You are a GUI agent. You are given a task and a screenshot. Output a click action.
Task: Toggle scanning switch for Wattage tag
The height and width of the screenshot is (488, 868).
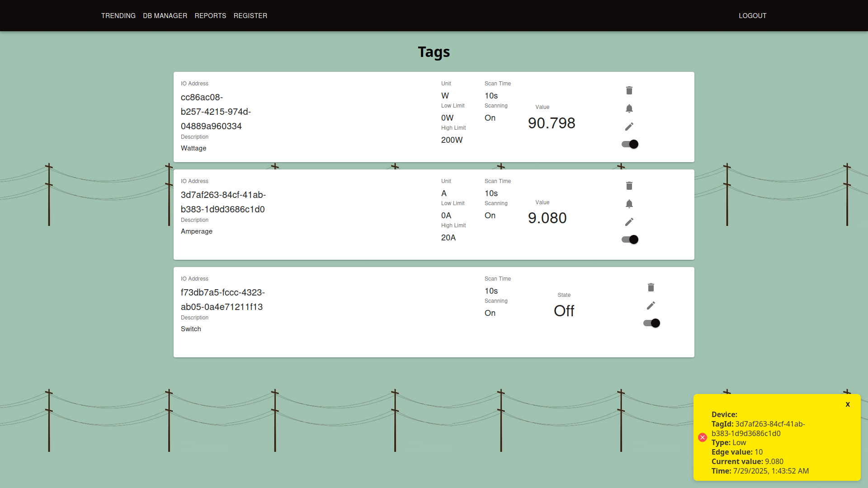[630, 144]
